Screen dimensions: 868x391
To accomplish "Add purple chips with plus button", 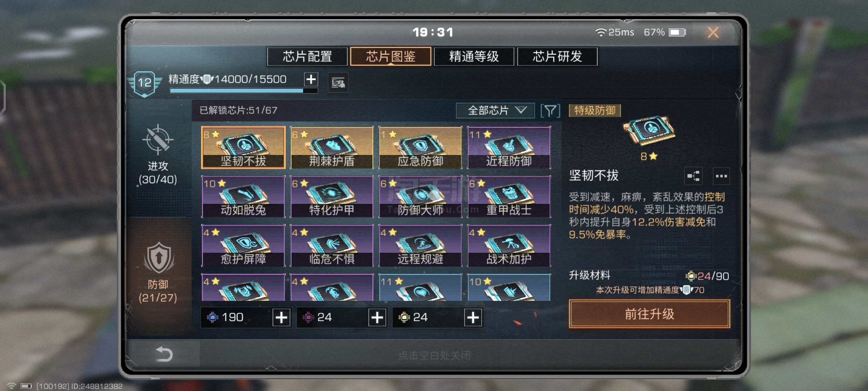I will [377, 318].
